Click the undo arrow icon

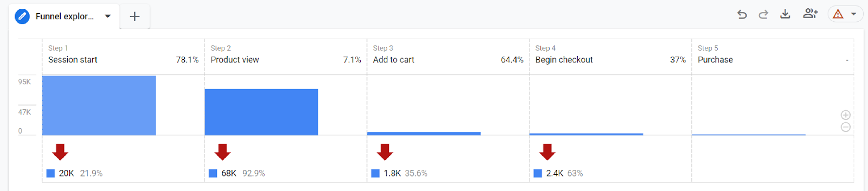point(742,14)
